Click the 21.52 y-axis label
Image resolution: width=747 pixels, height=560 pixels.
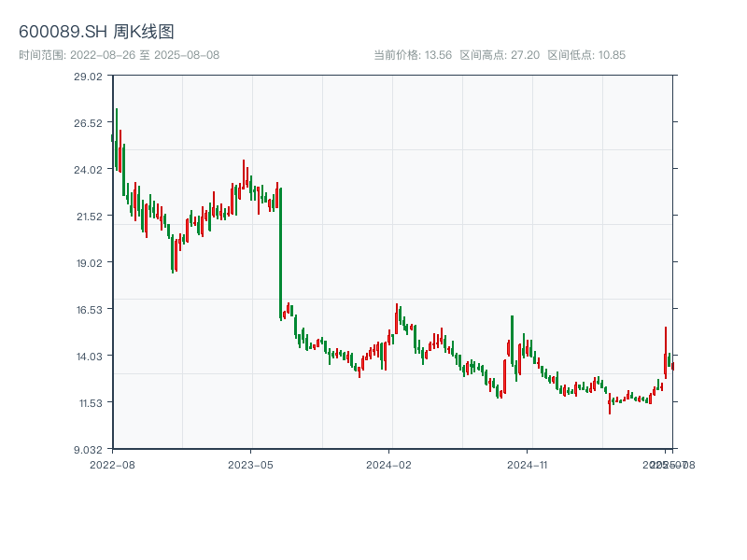click(88, 216)
